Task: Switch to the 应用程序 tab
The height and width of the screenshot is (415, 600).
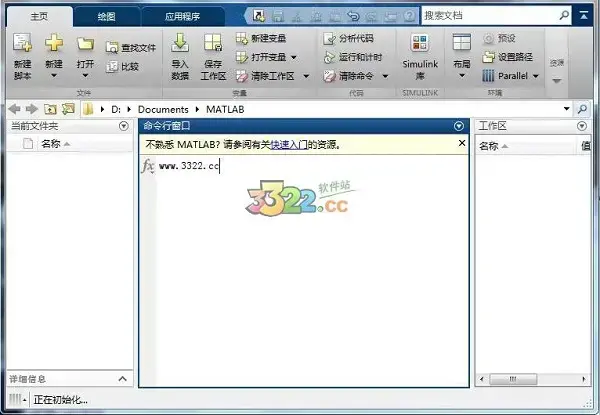Action: 182,16
